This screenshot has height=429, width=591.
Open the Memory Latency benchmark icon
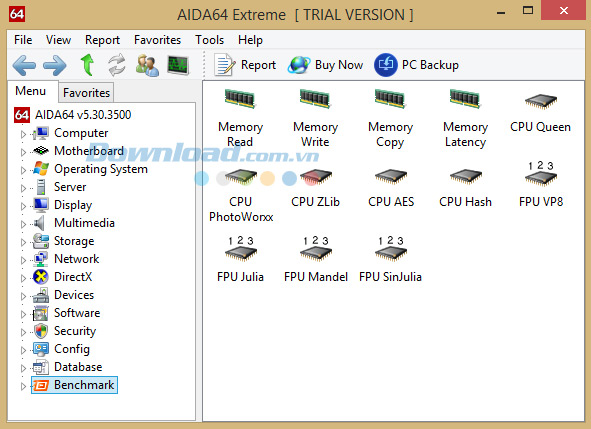click(465, 99)
